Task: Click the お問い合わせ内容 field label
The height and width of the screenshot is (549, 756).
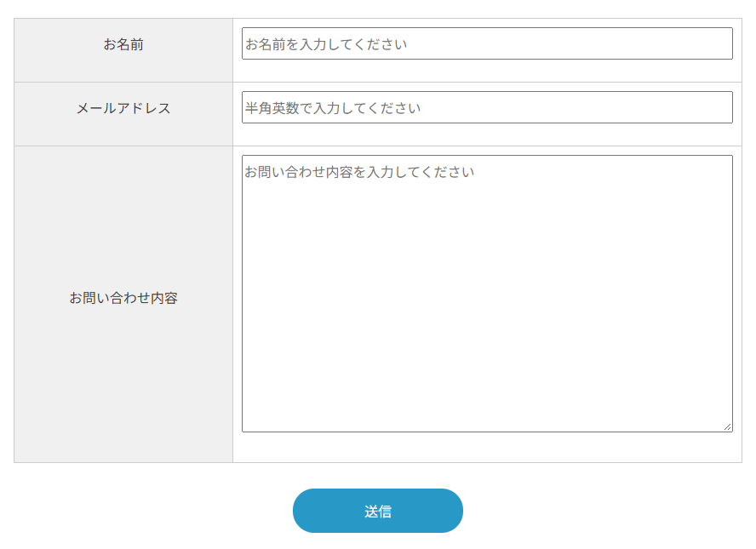Action: point(123,298)
